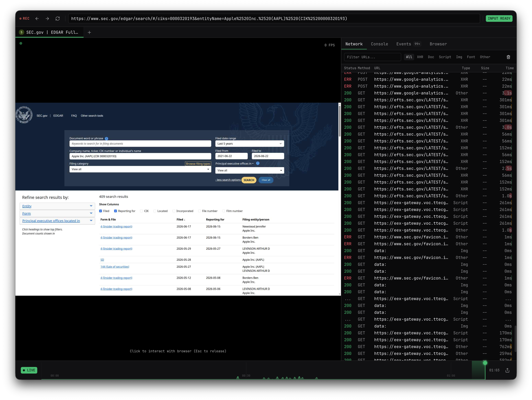The height and width of the screenshot is (400, 532).
Task: Switch to the Network tab
Action: coord(354,44)
